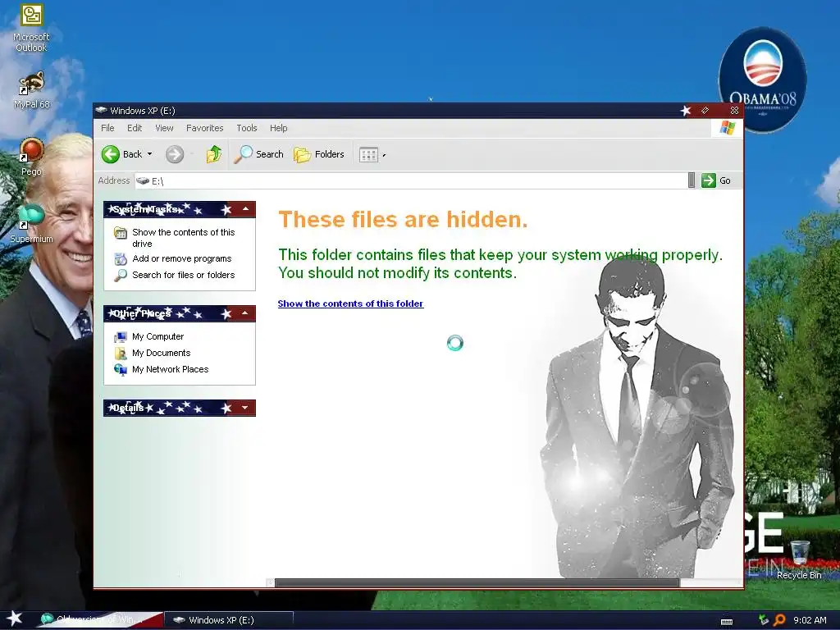Toggle the Folders pane
Viewport: 840px width, 630px height.
click(x=319, y=154)
